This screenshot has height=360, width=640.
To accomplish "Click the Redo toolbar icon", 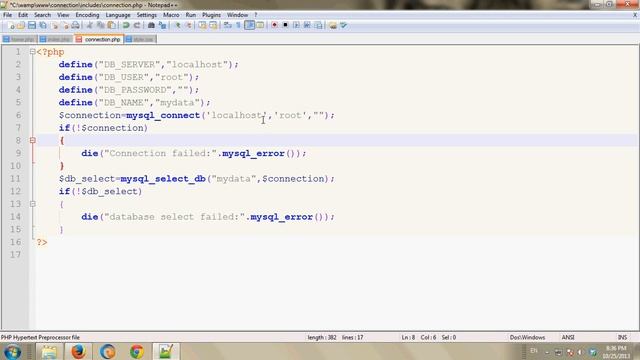I will click(137, 25).
